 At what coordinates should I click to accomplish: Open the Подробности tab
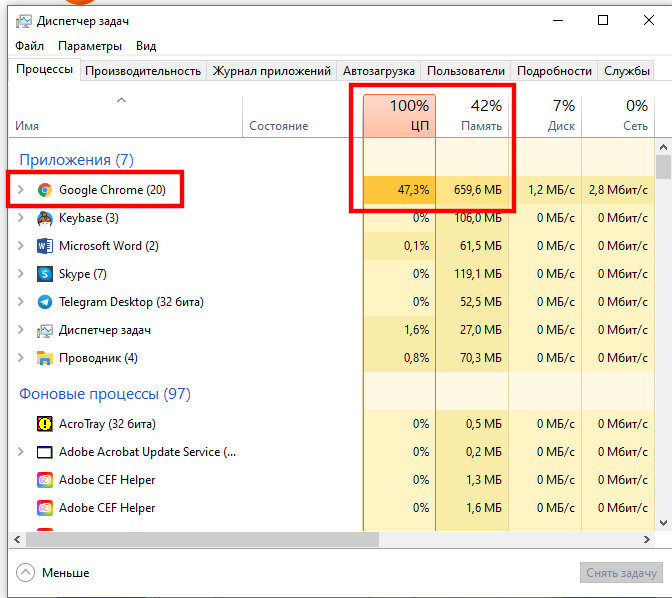point(554,71)
